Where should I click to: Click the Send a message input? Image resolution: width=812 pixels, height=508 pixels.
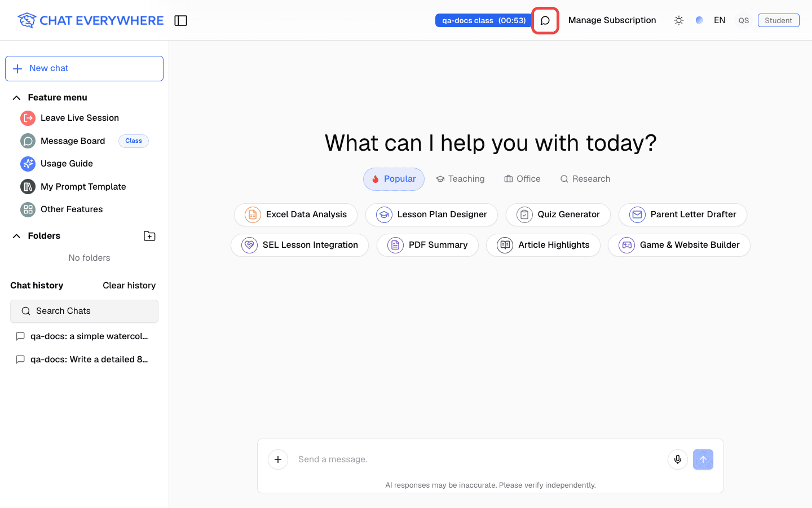(x=479, y=459)
